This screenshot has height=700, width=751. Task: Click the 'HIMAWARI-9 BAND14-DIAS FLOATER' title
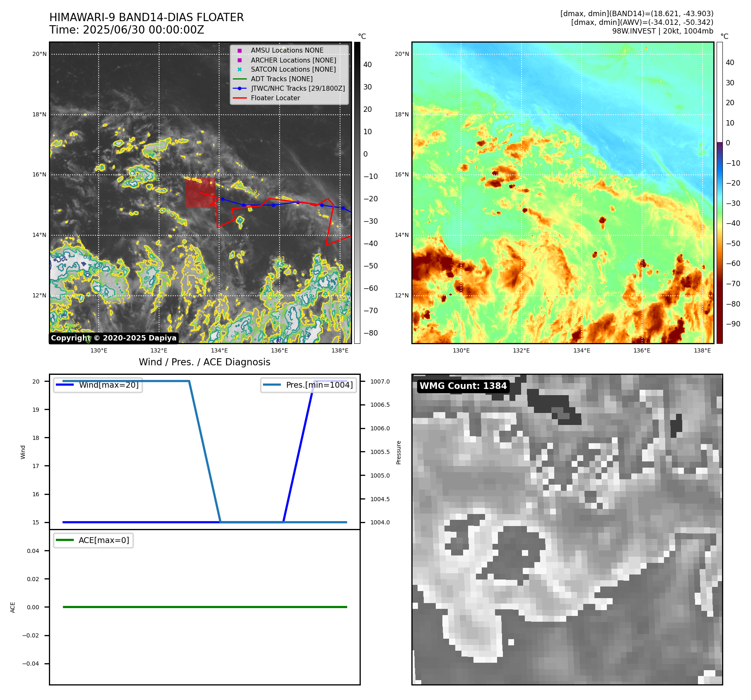click(x=147, y=17)
